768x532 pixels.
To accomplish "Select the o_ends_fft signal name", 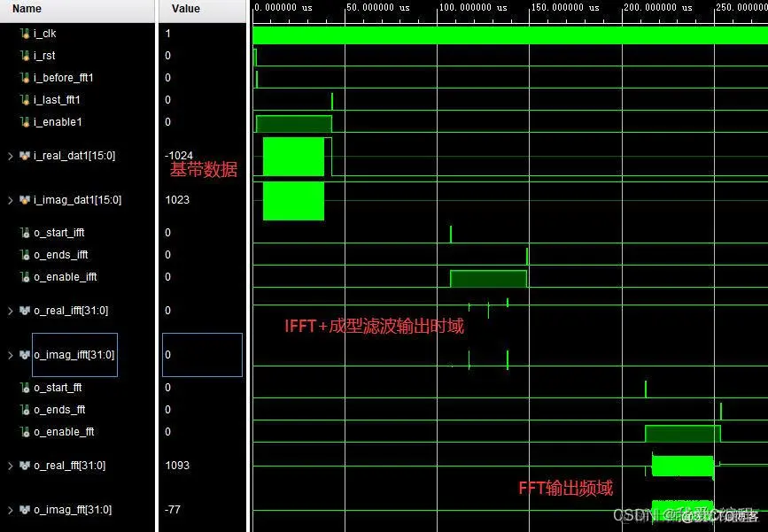I will (x=59, y=409).
